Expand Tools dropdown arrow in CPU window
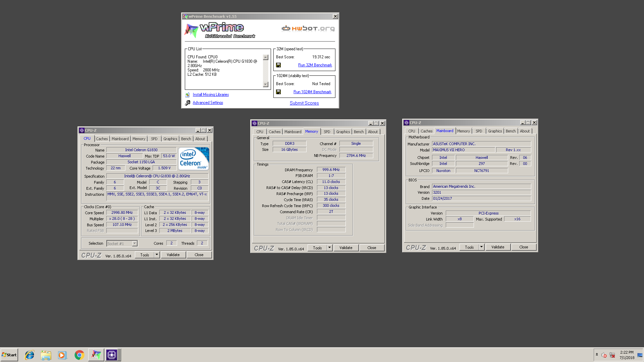 (157, 255)
